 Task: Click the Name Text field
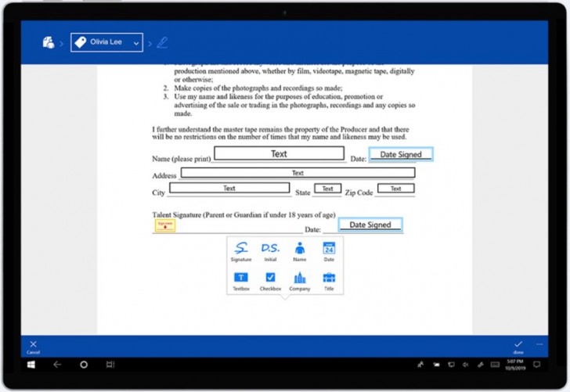coord(279,153)
